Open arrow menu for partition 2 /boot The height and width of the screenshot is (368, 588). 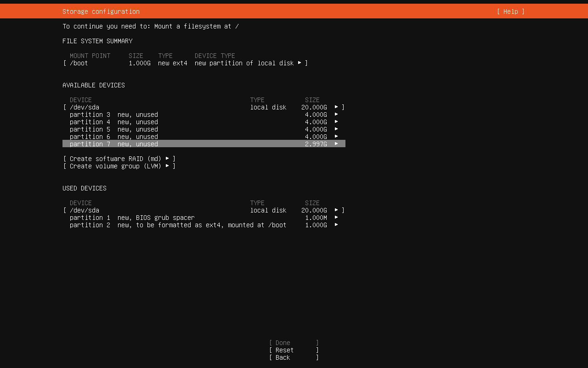click(336, 224)
